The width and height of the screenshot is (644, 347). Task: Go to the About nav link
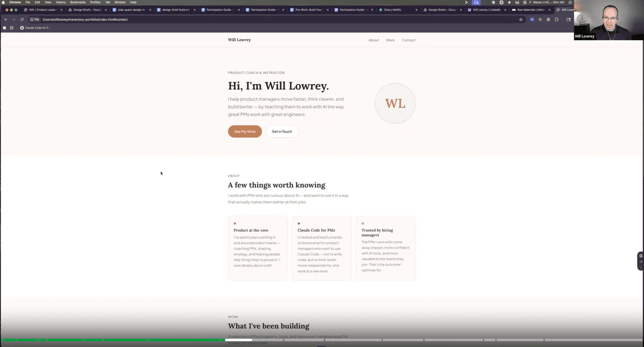pos(374,40)
